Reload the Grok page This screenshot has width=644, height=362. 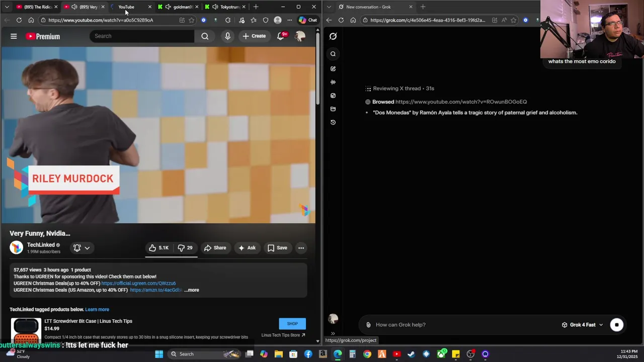341,20
